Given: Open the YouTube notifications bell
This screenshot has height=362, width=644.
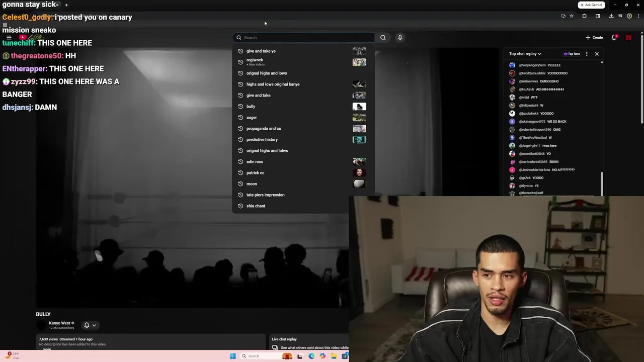Looking at the screenshot, I should click(x=614, y=37).
